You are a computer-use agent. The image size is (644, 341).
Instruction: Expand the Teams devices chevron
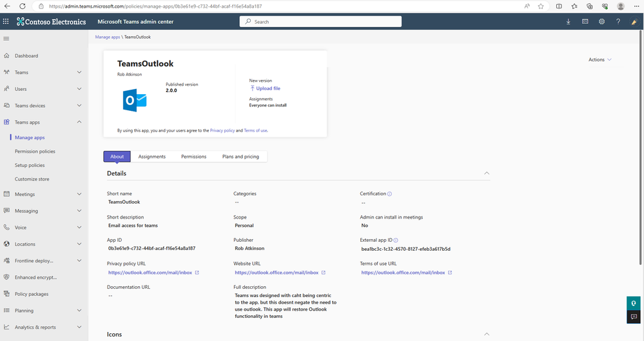coord(79,106)
